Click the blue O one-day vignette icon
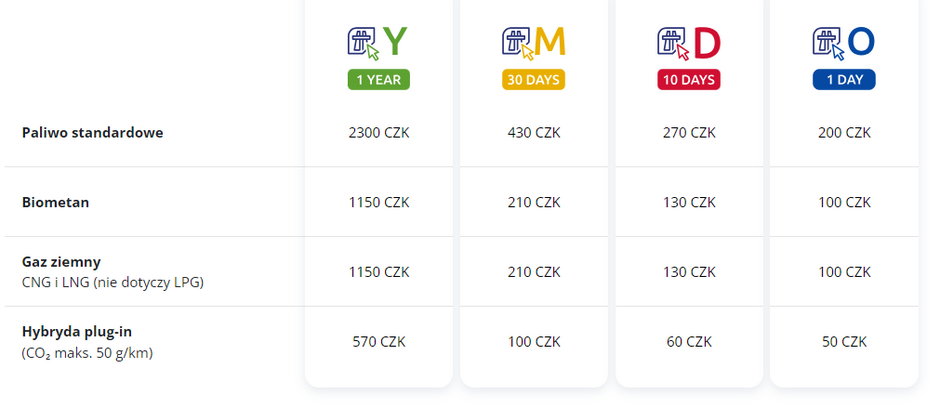Viewport: 940px width, 408px height. coord(844,42)
